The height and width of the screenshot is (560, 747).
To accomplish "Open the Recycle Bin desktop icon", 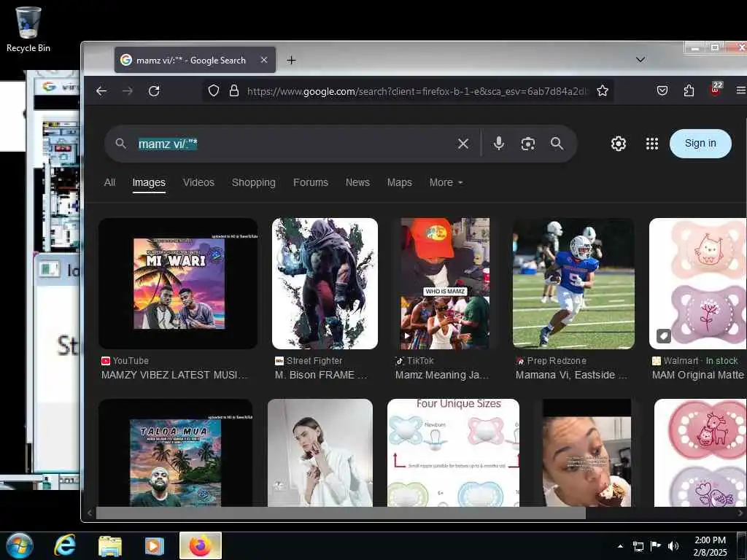I will point(28,29).
